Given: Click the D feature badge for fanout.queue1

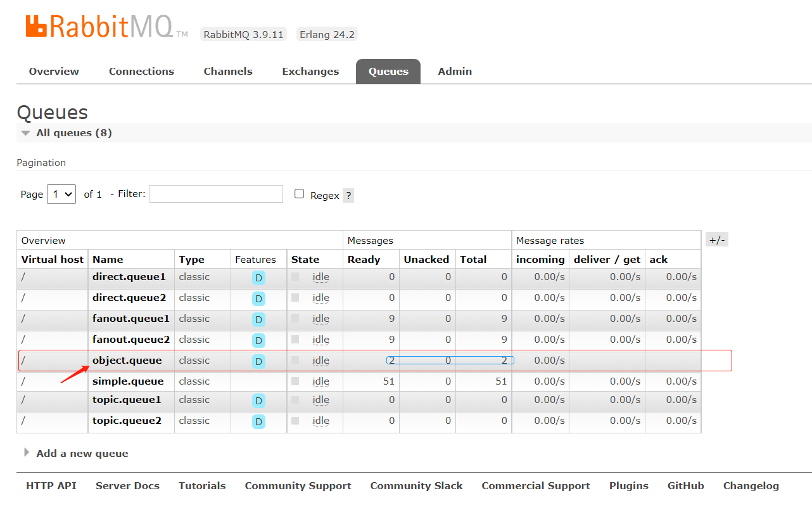Looking at the screenshot, I should pos(258,320).
